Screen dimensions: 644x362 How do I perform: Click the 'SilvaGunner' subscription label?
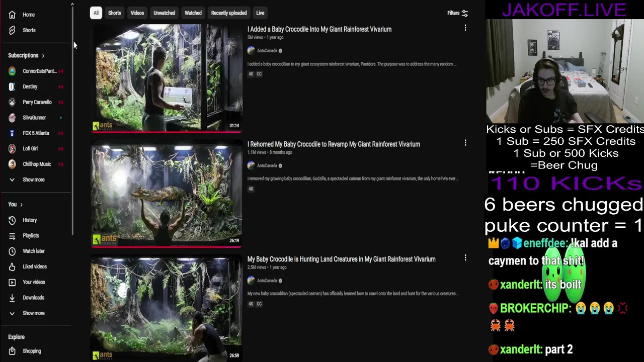click(x=34, y=118)
